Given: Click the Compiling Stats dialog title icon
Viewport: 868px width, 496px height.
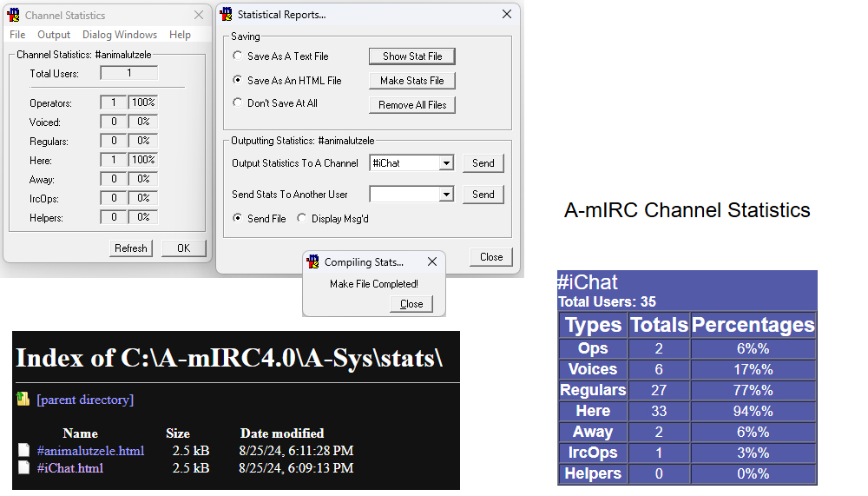Looking at the screenshot, I should (312, 261).
